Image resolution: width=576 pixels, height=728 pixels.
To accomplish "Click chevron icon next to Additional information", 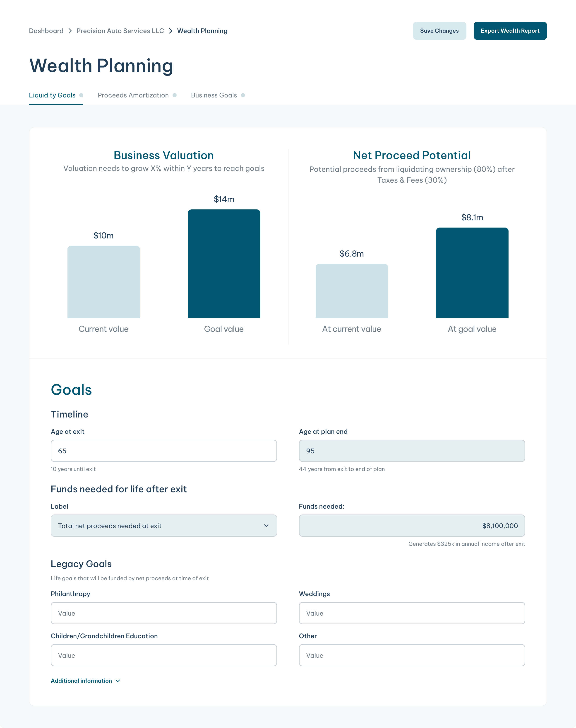I will 118,681.
